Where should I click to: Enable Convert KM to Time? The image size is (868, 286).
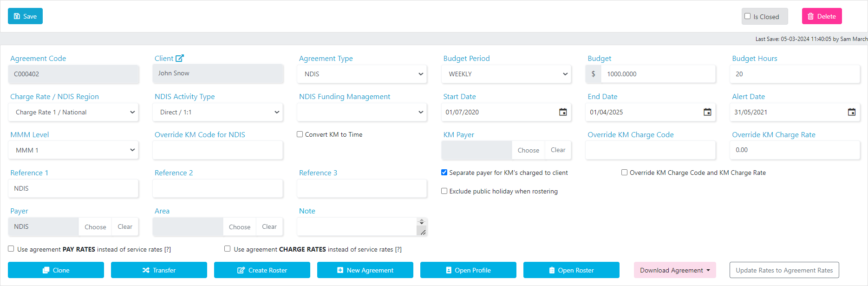click(300, 134)
